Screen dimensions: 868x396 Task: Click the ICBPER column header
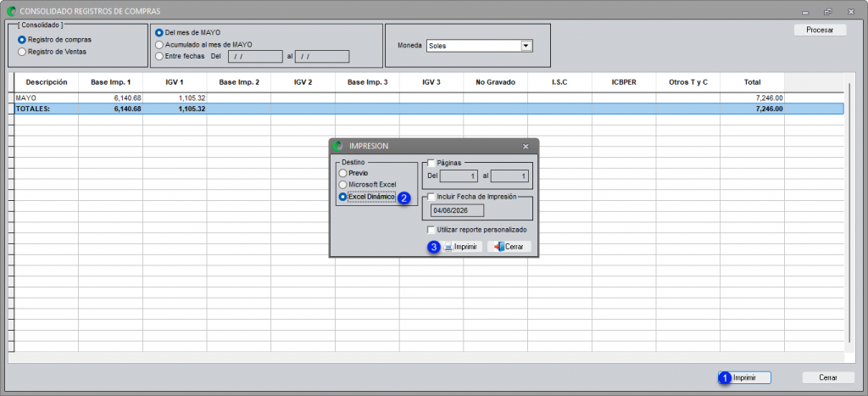(624, 82)
